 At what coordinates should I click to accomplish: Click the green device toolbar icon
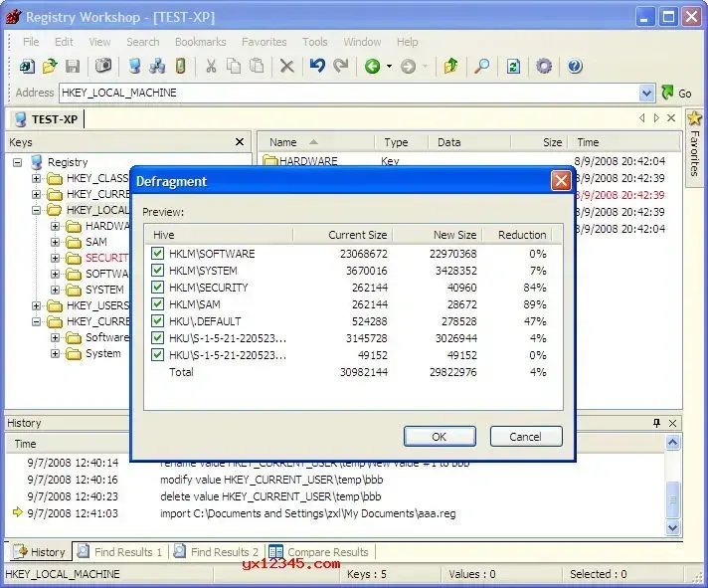[x=180, y=67]
